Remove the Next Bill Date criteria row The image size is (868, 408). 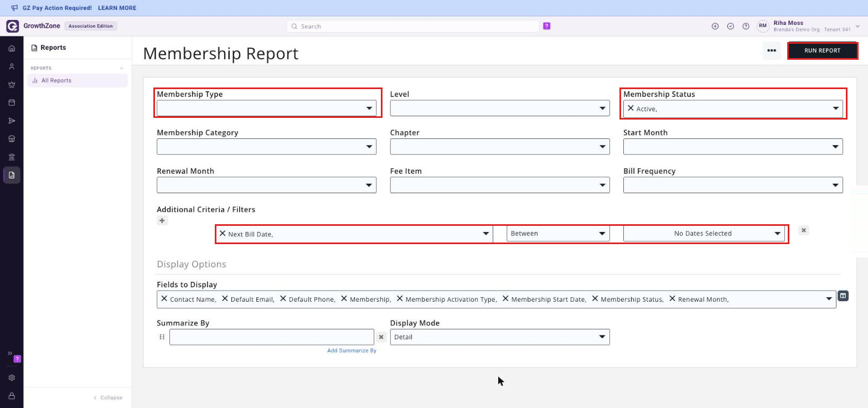pyautogui.click(x=804, y=230)
